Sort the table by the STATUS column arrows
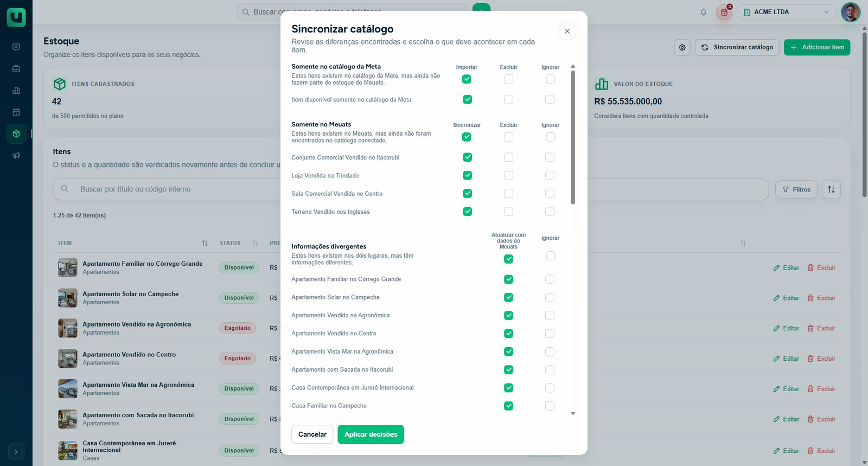This screenshot has height=466, width=868. [255, 243]
